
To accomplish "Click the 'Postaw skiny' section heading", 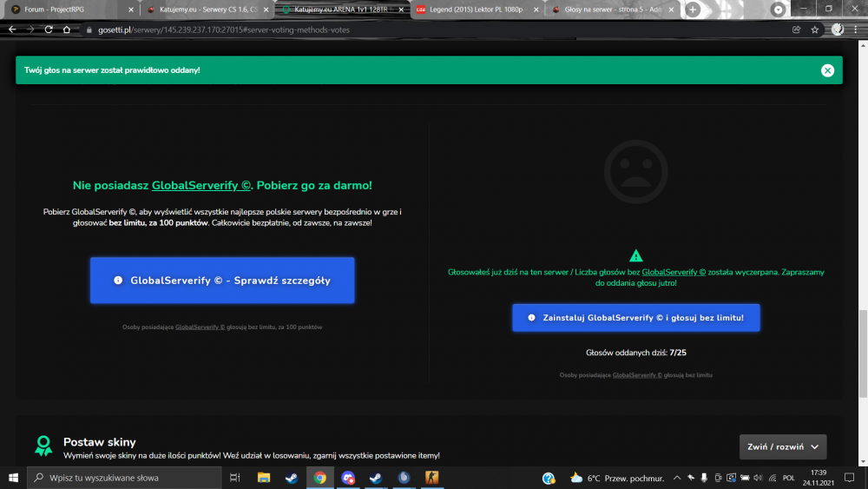I will coord(99,442).
